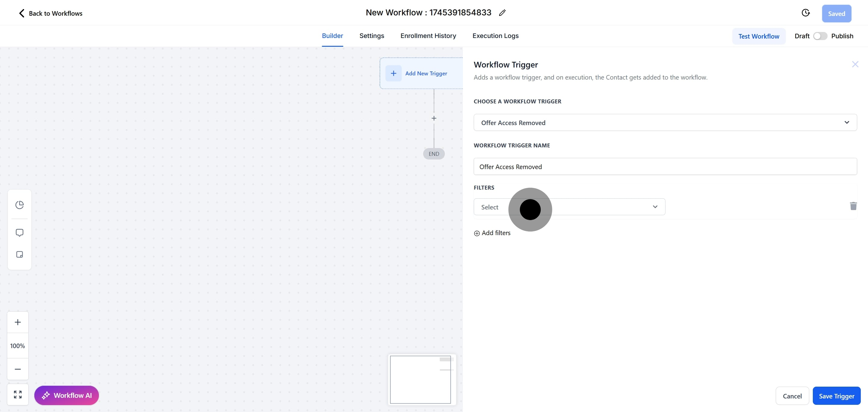Open the comments bubble icon
The image size is (868, 412).
click(20, 233)
